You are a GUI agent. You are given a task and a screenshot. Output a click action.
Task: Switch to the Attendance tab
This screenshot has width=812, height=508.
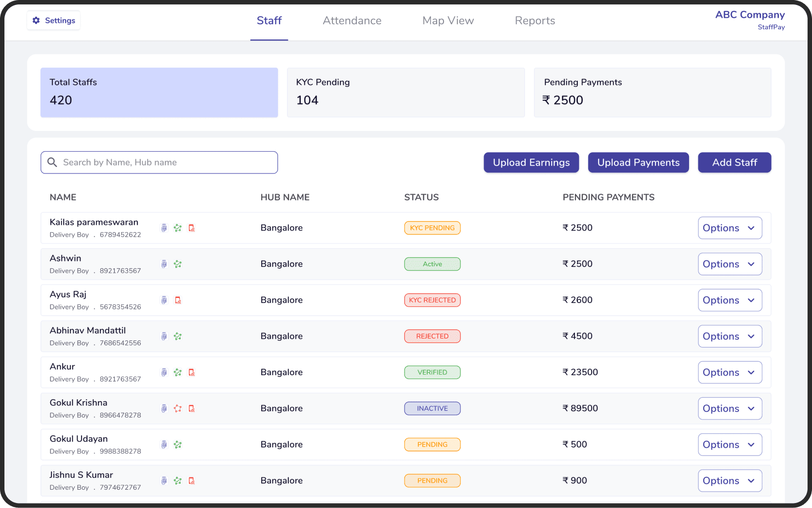(352, 20)
